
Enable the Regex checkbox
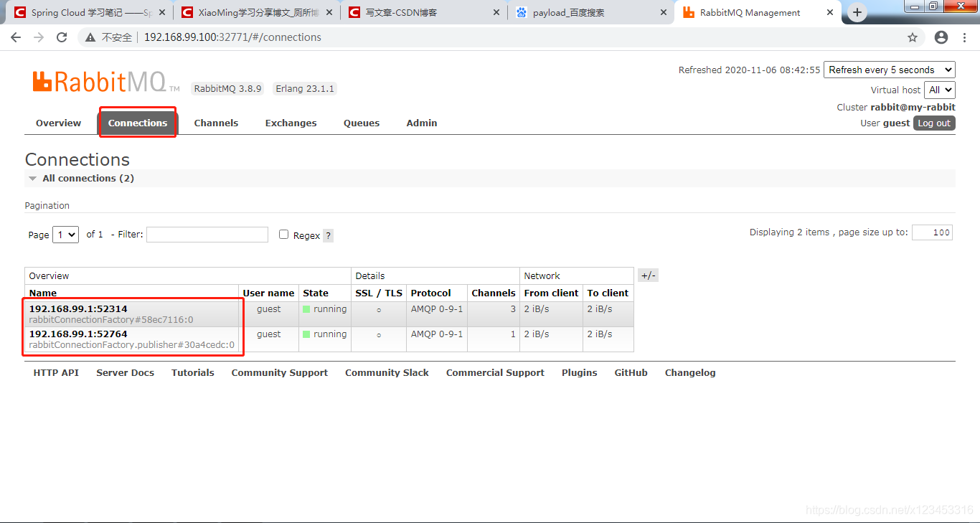[x=284, y=235]
